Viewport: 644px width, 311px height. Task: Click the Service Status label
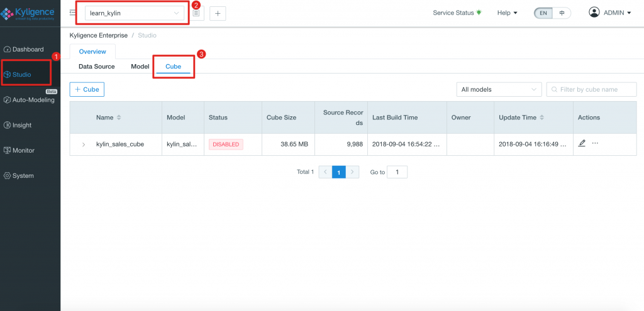[x=453, y=13]
